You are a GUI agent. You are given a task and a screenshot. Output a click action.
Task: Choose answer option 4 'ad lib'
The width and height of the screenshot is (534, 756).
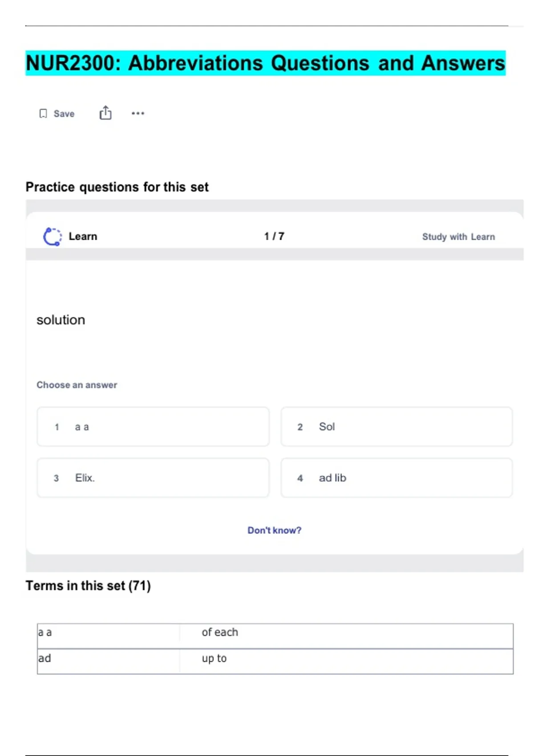[396, 478]
